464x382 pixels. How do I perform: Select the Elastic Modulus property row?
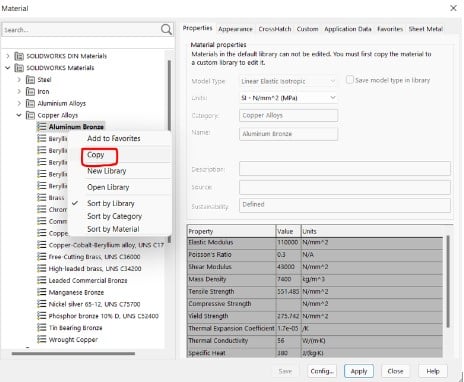pos(315,242)
